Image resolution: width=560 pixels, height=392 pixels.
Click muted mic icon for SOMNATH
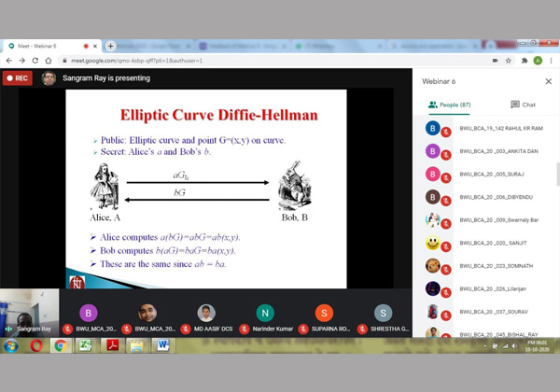[446, 270]
